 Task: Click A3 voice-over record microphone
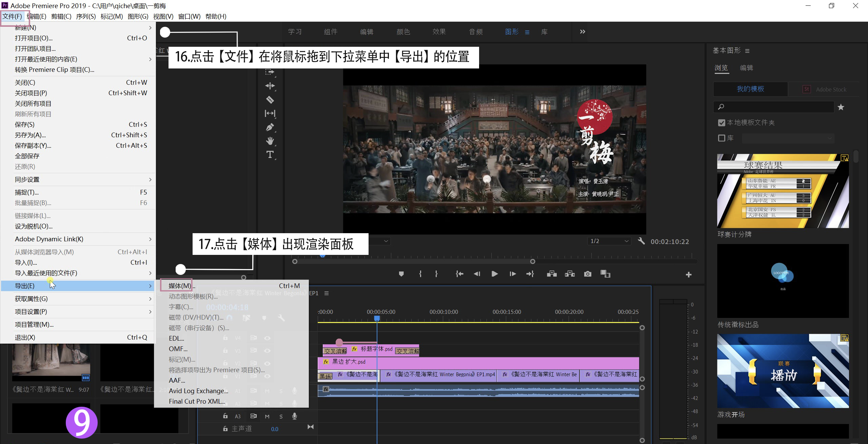coord(294,416)
